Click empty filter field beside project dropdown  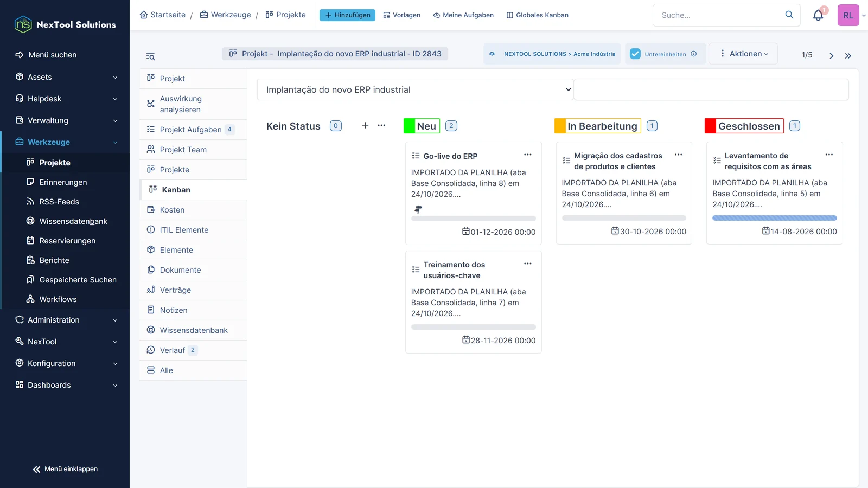pos(711,89)
